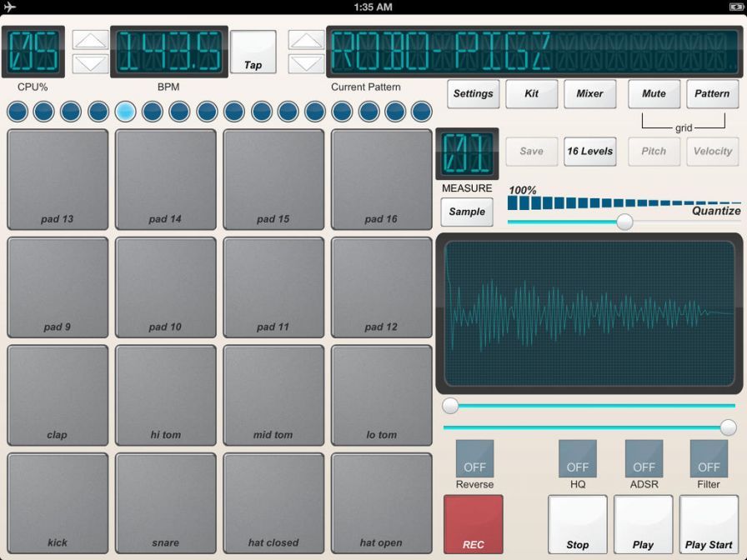Tap the kick drum pad
This screenshot has width=747, height=560.
[x=58, y=502]
